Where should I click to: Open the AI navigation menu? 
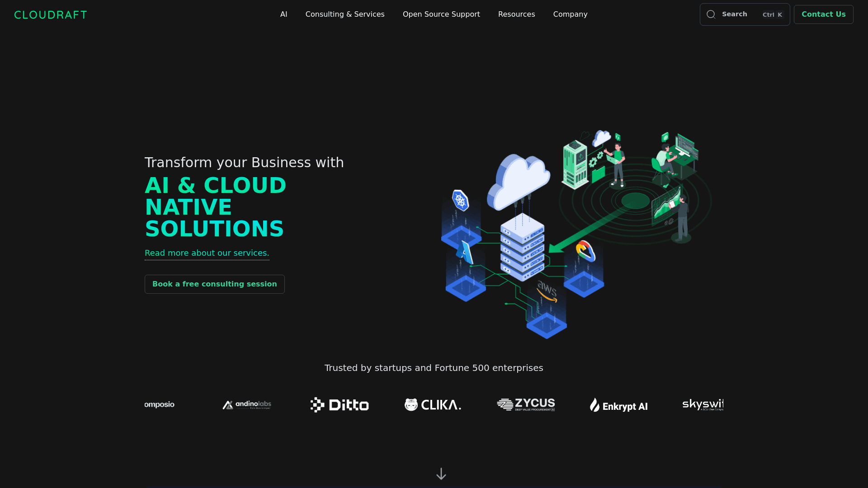pyautogui.click(x=283, y=14)
